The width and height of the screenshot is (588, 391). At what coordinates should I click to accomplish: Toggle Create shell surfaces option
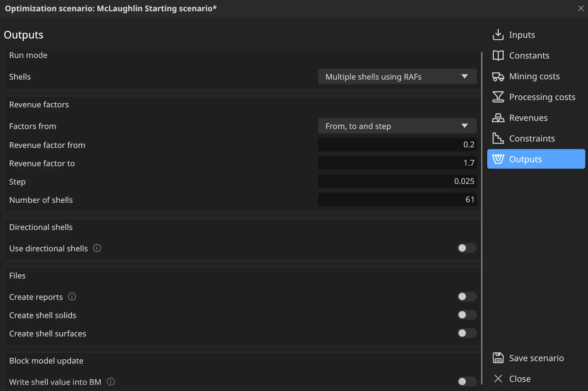(467, 333)
